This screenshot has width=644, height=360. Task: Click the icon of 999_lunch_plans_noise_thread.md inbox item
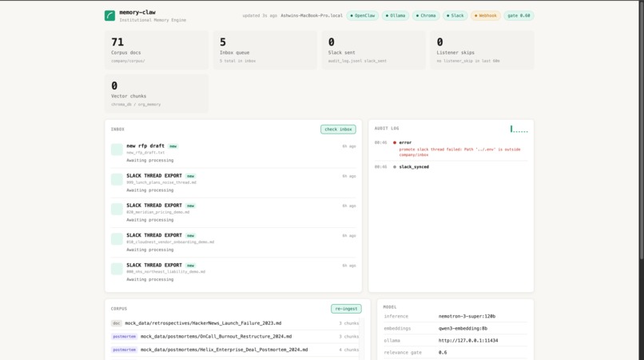point(117,179)
